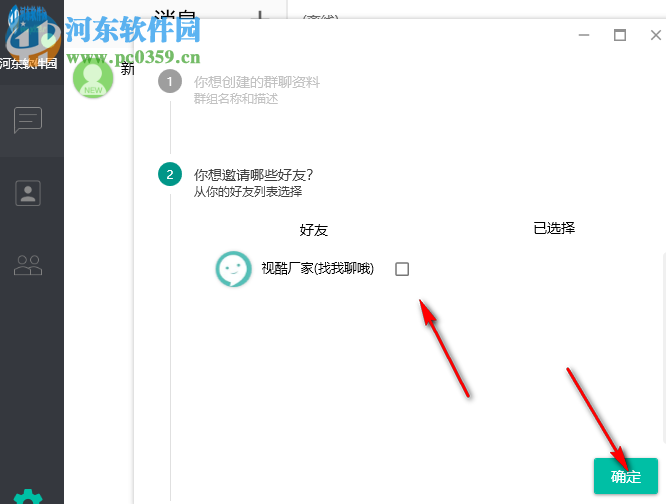666x504 pixels.
Task: Click subtitle 群组名称和描述
Action: pos(236,99)
